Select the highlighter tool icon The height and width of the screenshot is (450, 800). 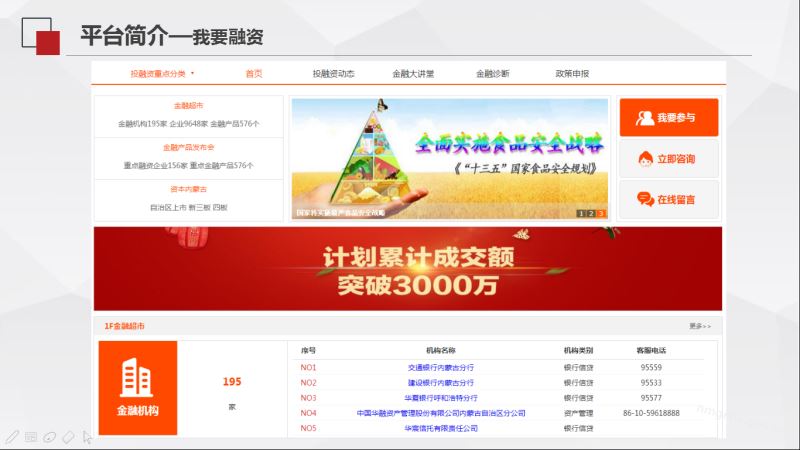point(49,437)
